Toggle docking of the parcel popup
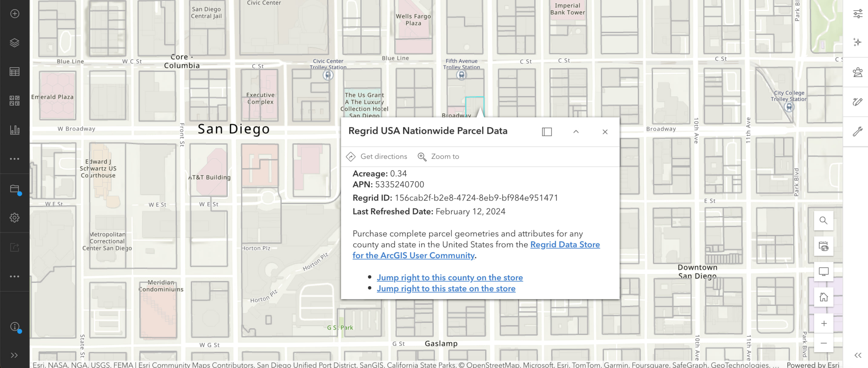Viewport: 868px width, 368px height. click(546, 132)
